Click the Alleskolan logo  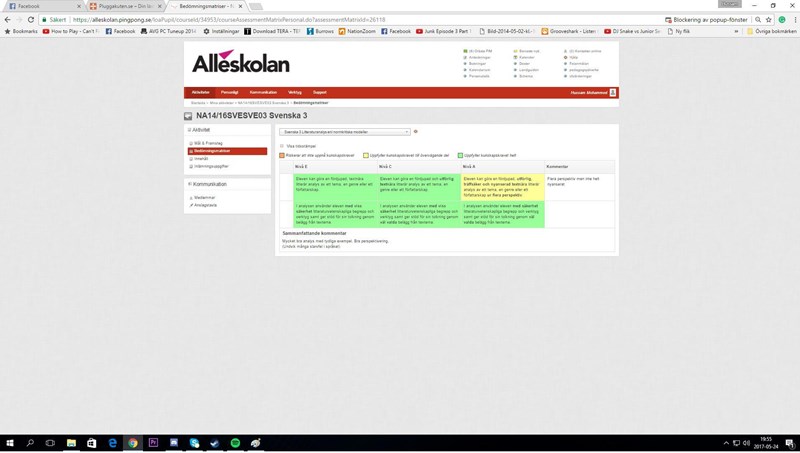(x=240, y=62)
